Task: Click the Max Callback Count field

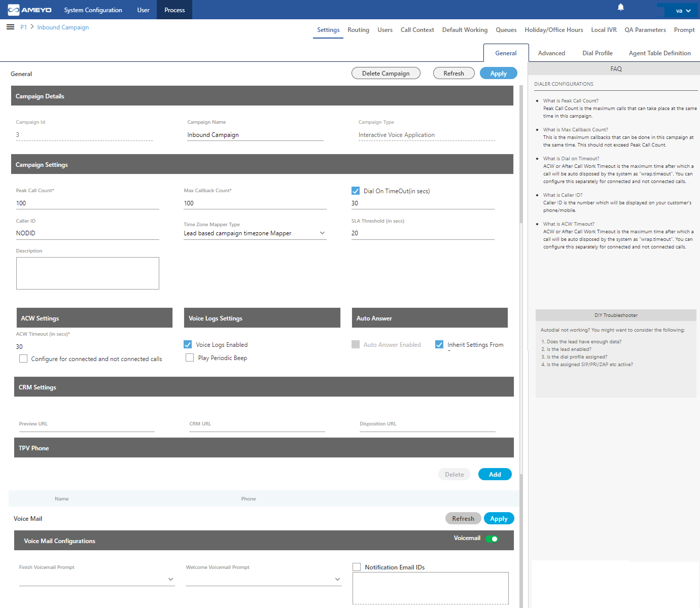Action: point(255,203)
